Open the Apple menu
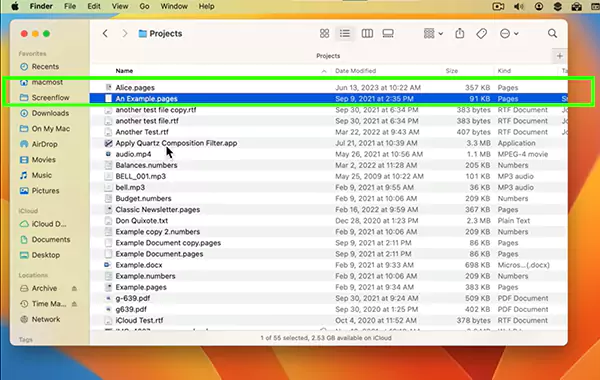The height and width of the screenshot is (380, 600). tap(15, 7)
